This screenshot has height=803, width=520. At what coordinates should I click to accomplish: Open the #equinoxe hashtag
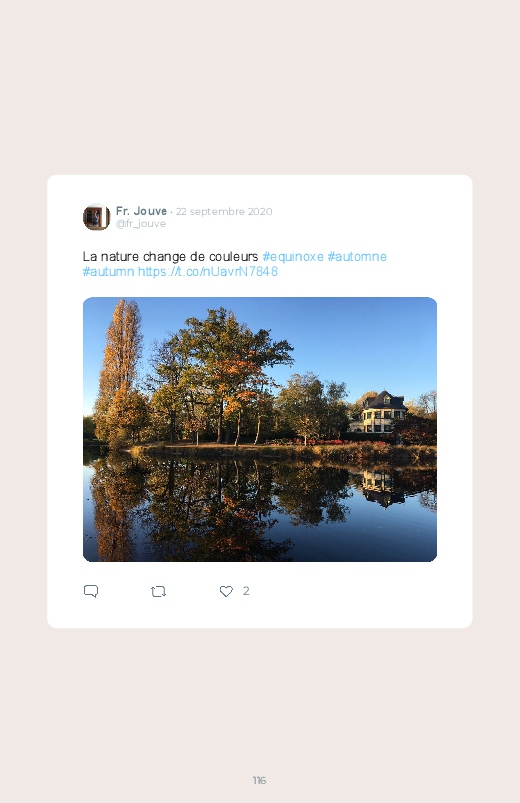point(293,257)
